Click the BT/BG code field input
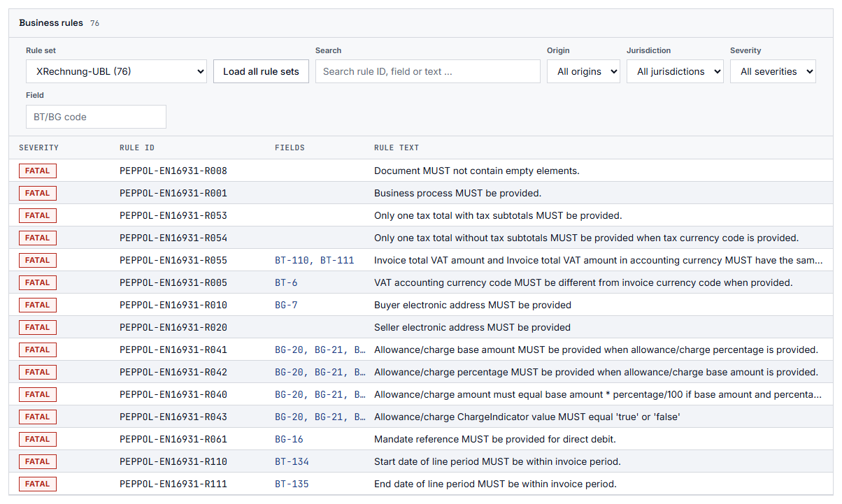Image resolution: width=842 pixels, height=504 pixels. click(x=96, y=117)
